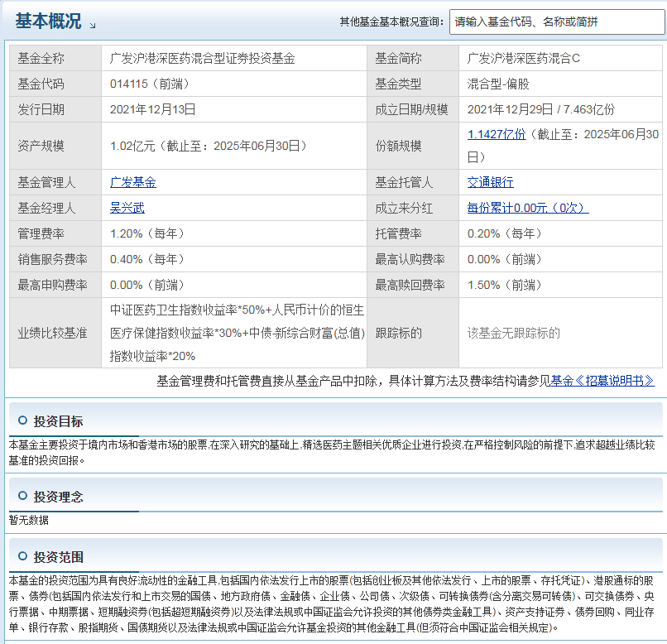Viewport: 667px width, 644px height.
Task: Click the 其他基金基本概况查询 label
Action: point(391,22)
